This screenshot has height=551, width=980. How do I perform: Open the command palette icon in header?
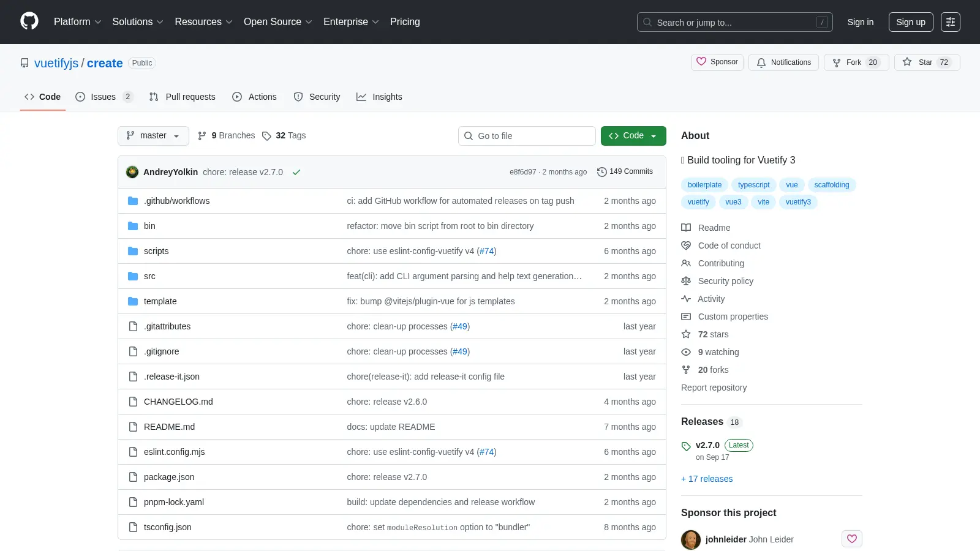click(x=951, y=22)
